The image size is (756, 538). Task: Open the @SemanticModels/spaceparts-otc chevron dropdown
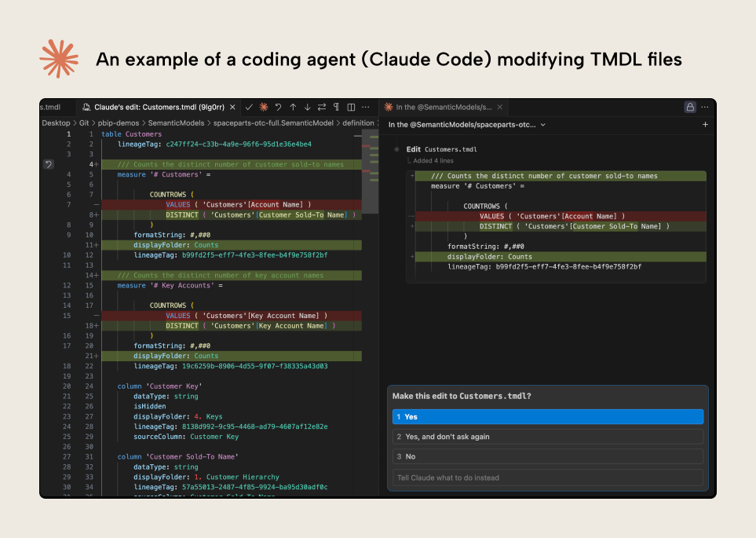tap(542, 124)
